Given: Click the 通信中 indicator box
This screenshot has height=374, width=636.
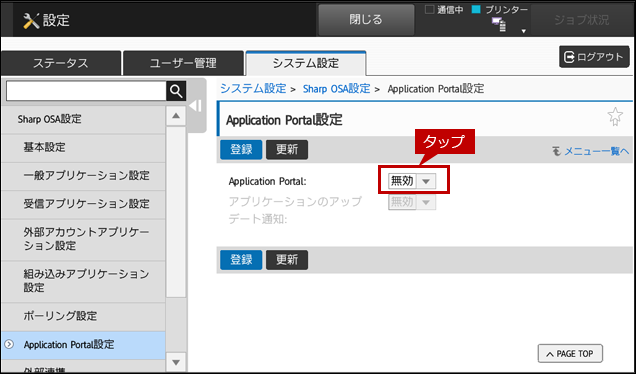Looking at the screenshot, I should tap(429, 10).
